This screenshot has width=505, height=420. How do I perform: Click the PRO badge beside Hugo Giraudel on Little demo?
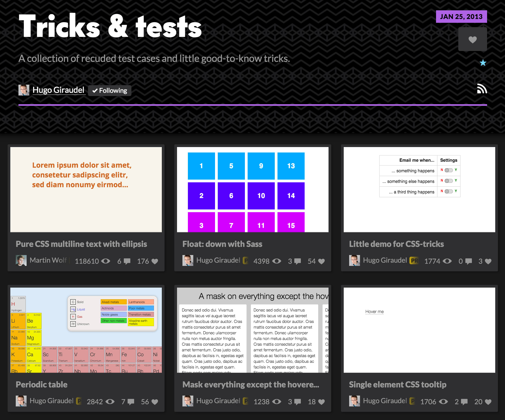tap(414, 260)
